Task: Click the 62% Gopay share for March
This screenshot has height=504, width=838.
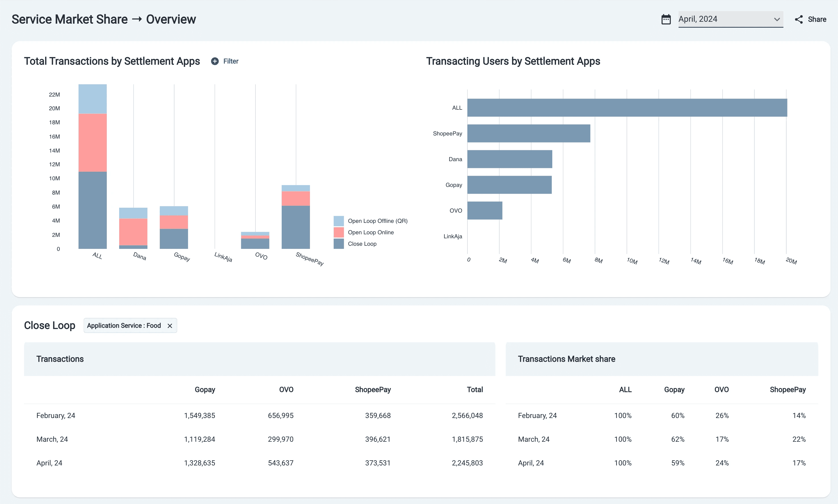Action: point(677,439)
